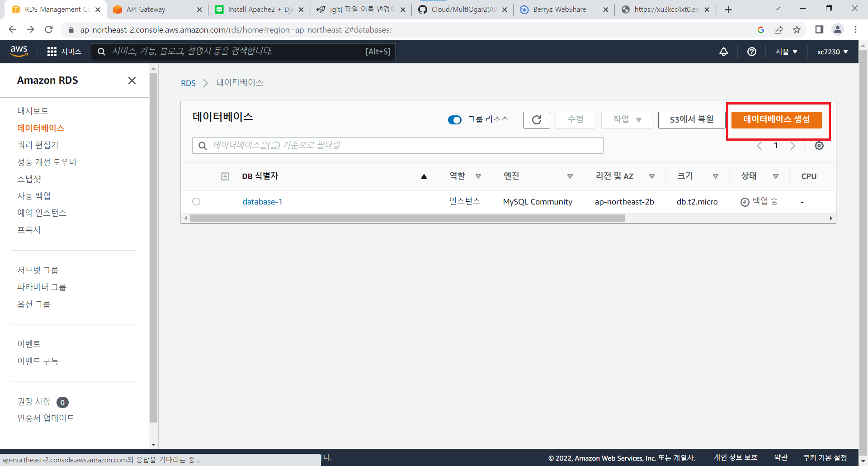Switch to the [git] 파일 이름 변경 tab
868x466 pixels.
(x=360, y=10)
